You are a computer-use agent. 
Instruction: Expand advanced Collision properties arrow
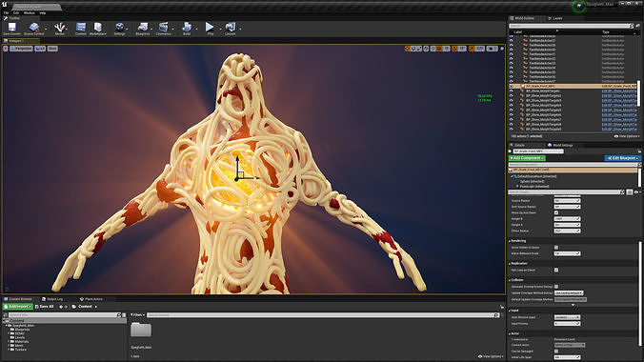573,305
